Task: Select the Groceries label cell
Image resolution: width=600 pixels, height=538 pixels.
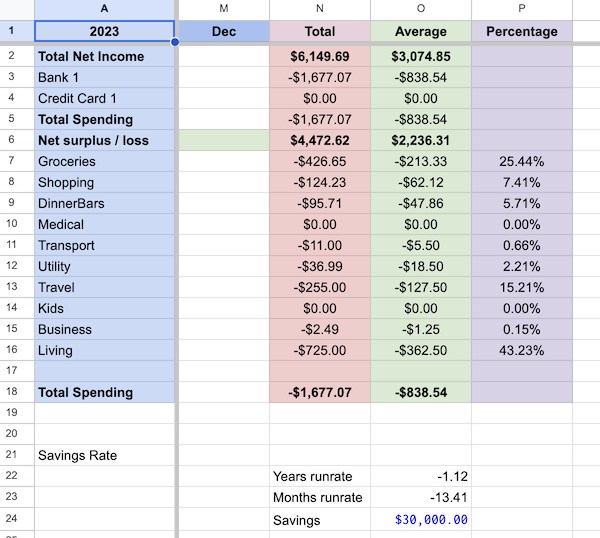Action: click(x=104, y=161)
